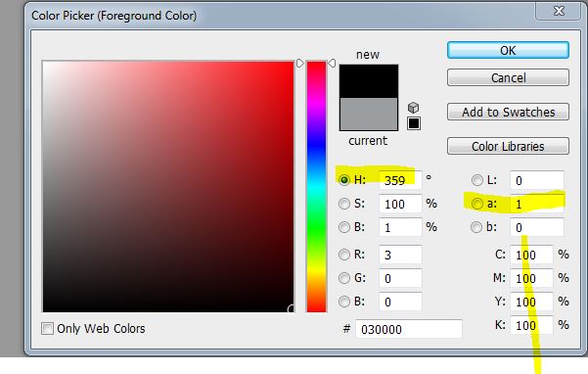The image size is (588, 374).
Task: Select the Lab b radio button
Action: coord(476,227)
